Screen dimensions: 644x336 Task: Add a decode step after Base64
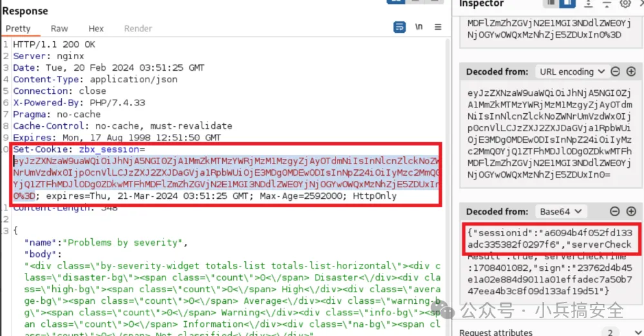pyautogui.click(x=631, y=211)
